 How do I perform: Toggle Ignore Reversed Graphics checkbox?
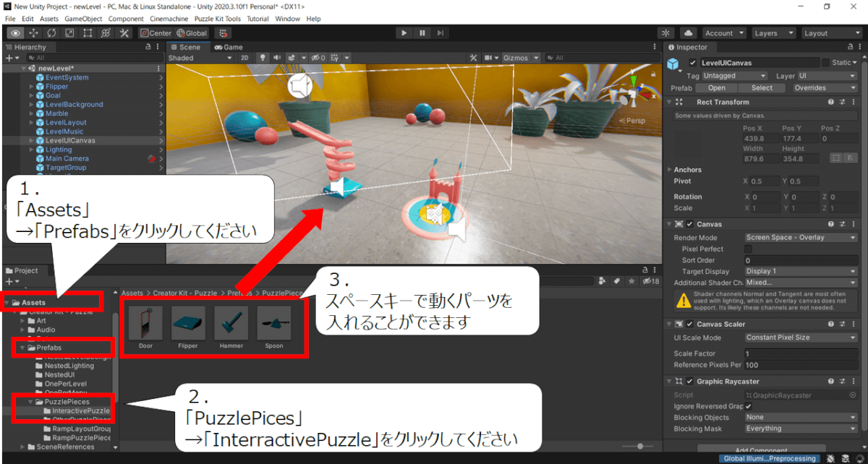pos(749,406)
